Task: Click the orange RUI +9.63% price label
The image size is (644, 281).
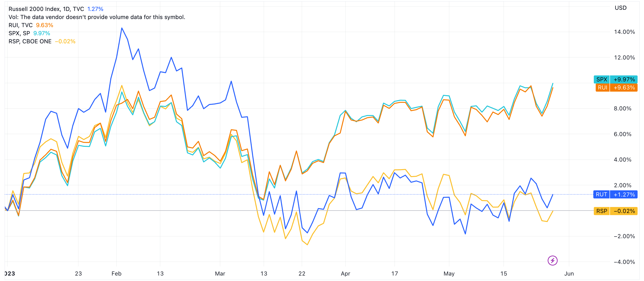Action: 616,88
